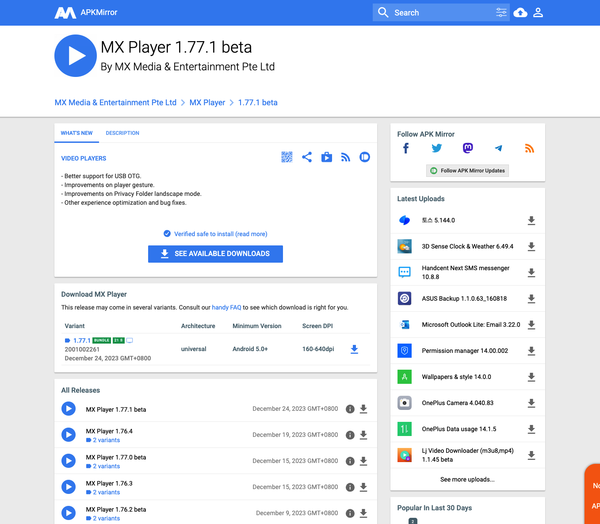Click Follow APK Mirror Updates button

coord(468,171)
